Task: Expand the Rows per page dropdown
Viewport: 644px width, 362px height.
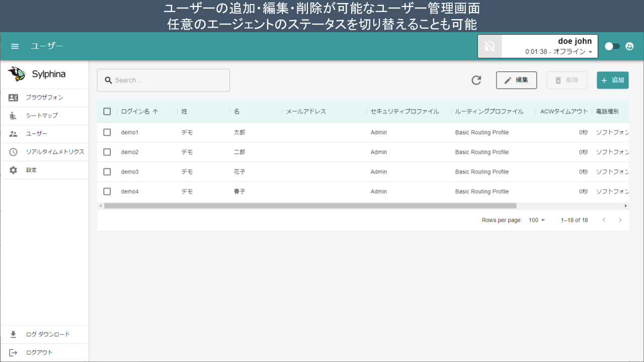Action: (537, 220)
